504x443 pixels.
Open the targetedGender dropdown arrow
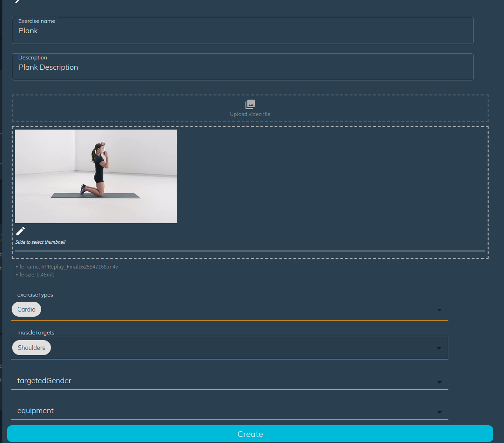tap(439, 382)
